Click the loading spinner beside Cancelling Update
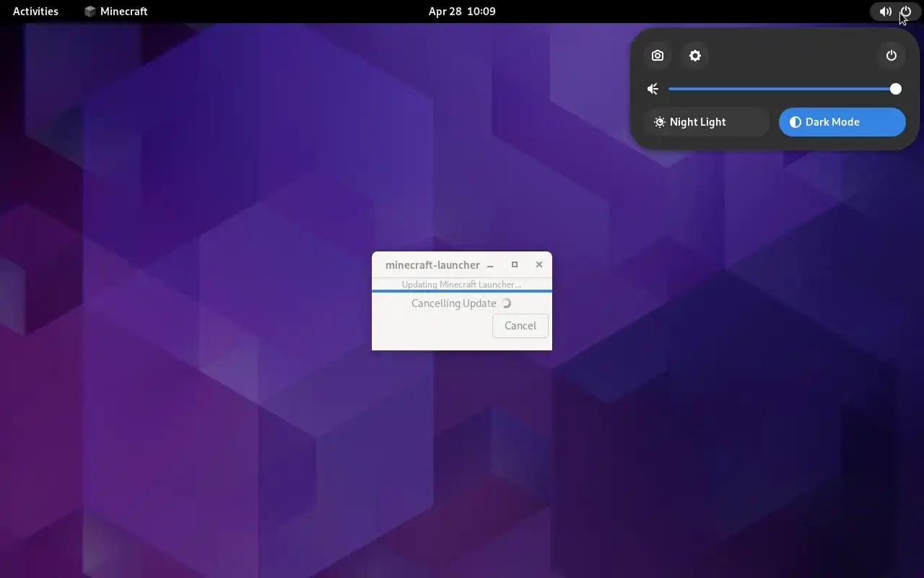924x578 pixels. tap(506, 303)
